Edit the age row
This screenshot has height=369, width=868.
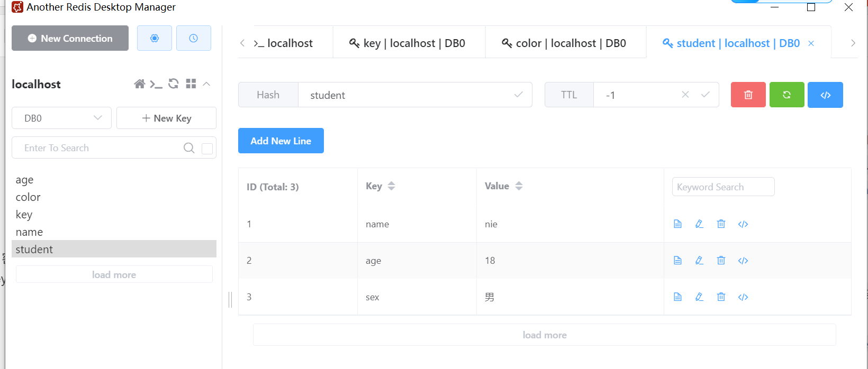pyautogui.click(x=699, y=260)
